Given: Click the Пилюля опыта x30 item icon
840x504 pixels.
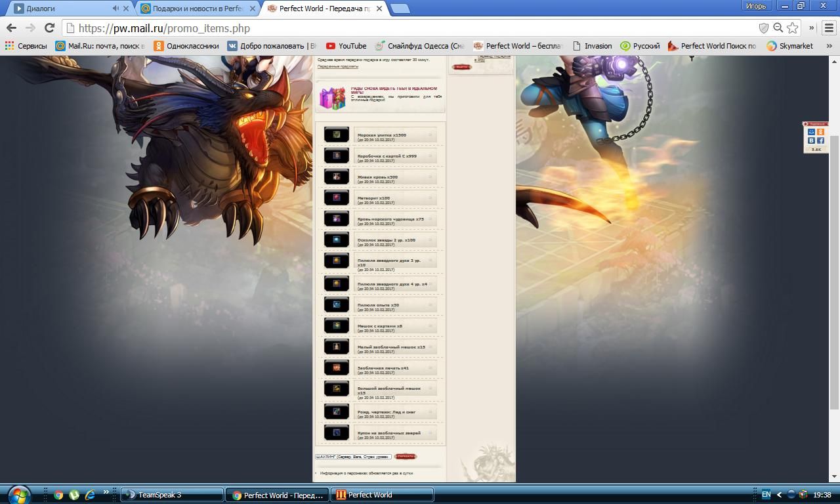Looking at the screenshot, I should pos(337,304).
